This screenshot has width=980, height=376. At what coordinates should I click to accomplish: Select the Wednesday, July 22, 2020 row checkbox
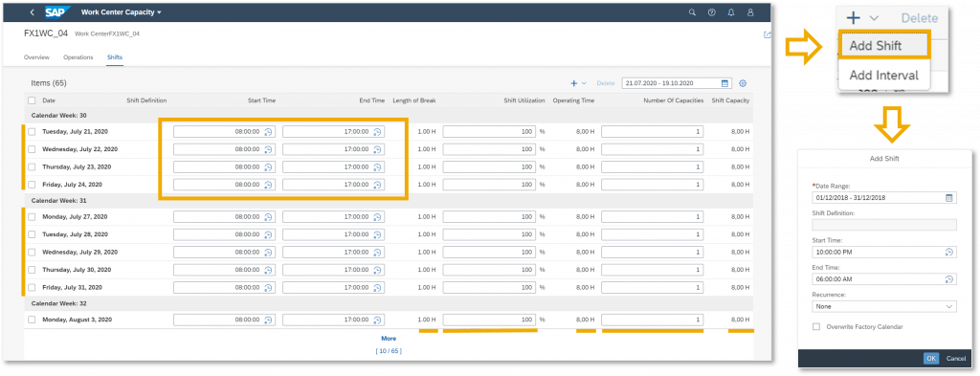(32, 149)
